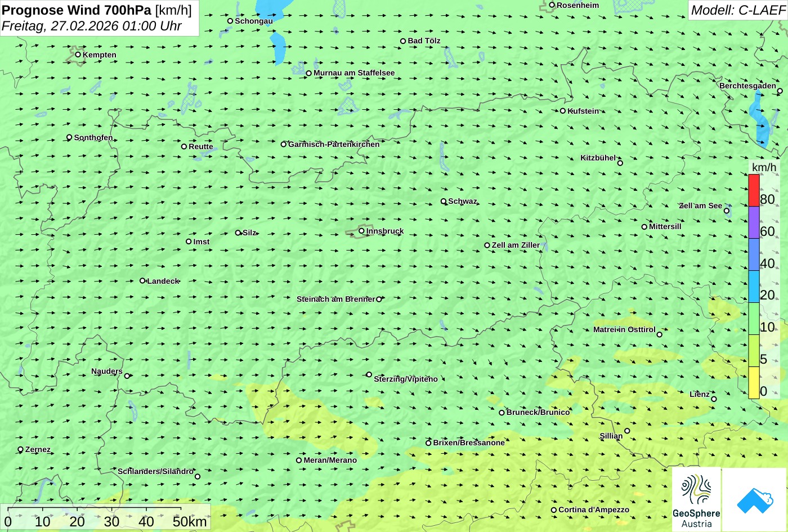Click the Kufstein location dot
This screenshot has width=788, height=532.
562,111
